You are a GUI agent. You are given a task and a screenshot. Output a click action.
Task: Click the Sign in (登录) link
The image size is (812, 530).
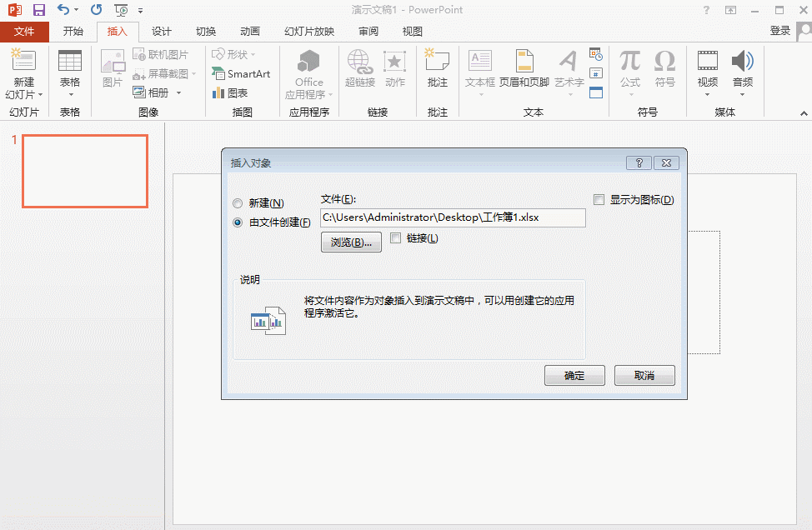pos(779,31)
